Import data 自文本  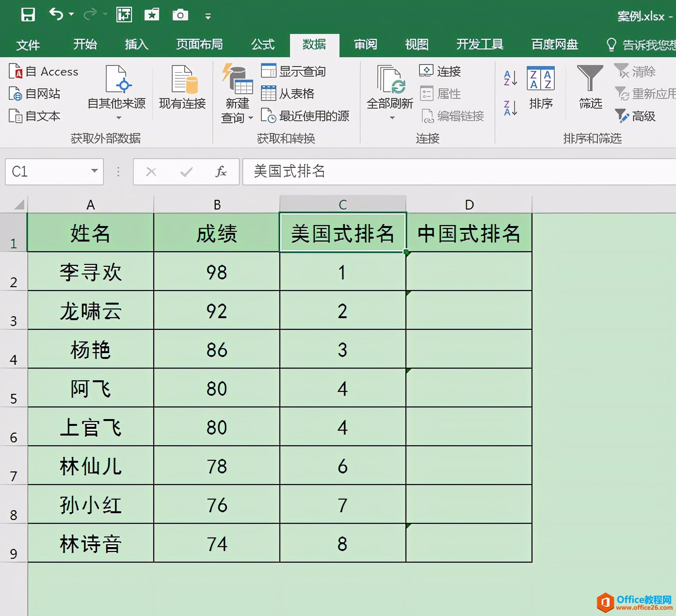click(x=35, y=116)
